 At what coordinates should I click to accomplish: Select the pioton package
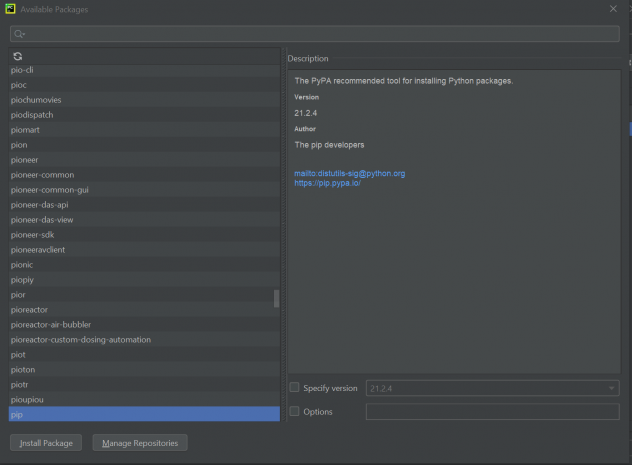[144, 370]
